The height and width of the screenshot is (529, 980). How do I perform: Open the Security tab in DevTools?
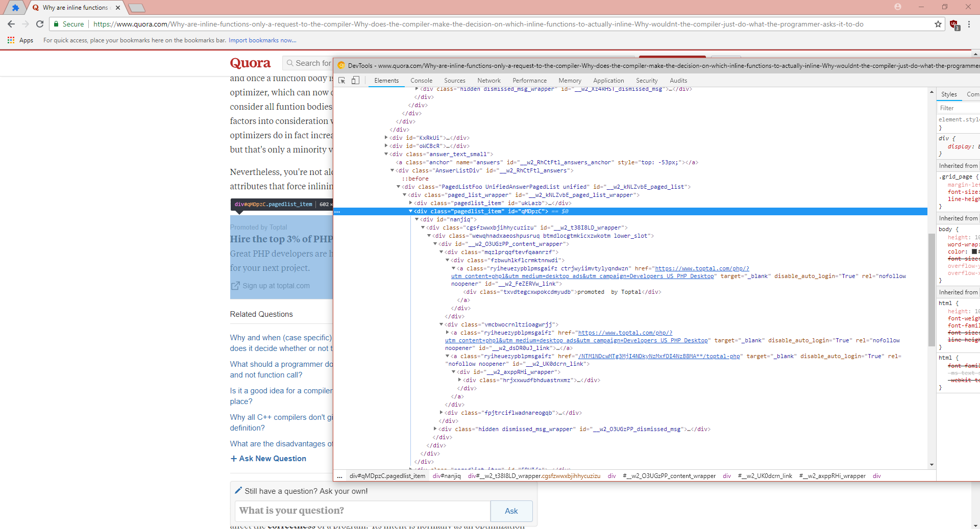[x=647, y=81]
